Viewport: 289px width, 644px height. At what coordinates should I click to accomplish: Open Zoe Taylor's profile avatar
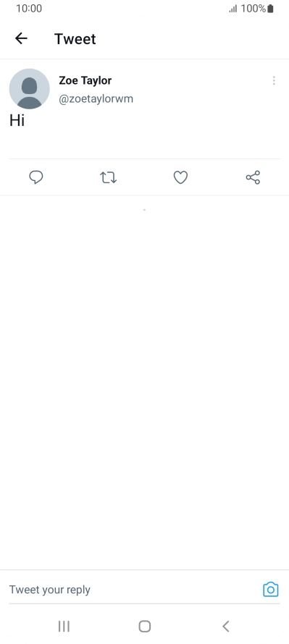pyautogui.click(x=29, y=89)
